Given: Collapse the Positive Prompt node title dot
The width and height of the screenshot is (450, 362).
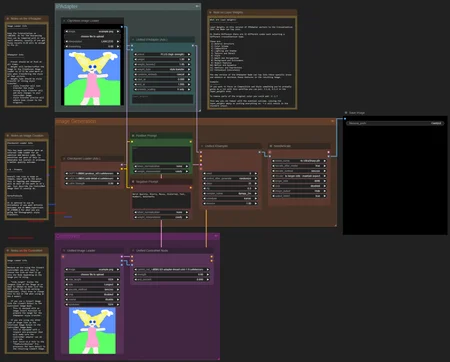Looking at the screenshot, I should click(x=133, y=136).
